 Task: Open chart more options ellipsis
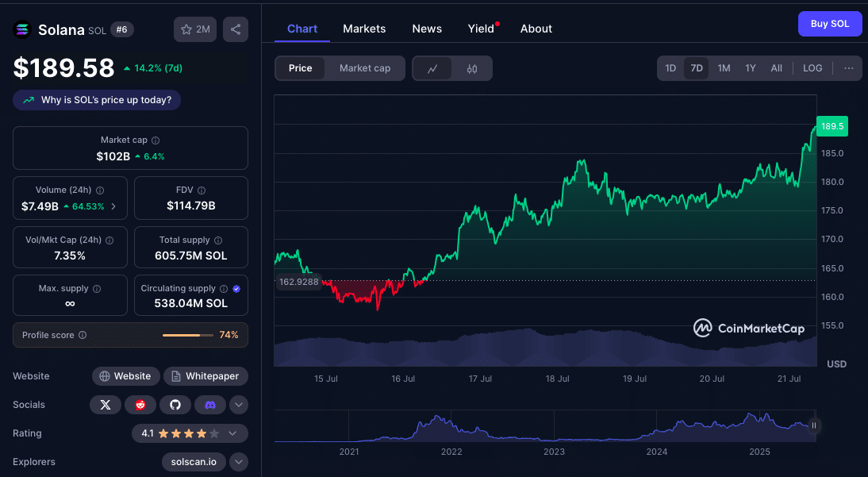849,68
